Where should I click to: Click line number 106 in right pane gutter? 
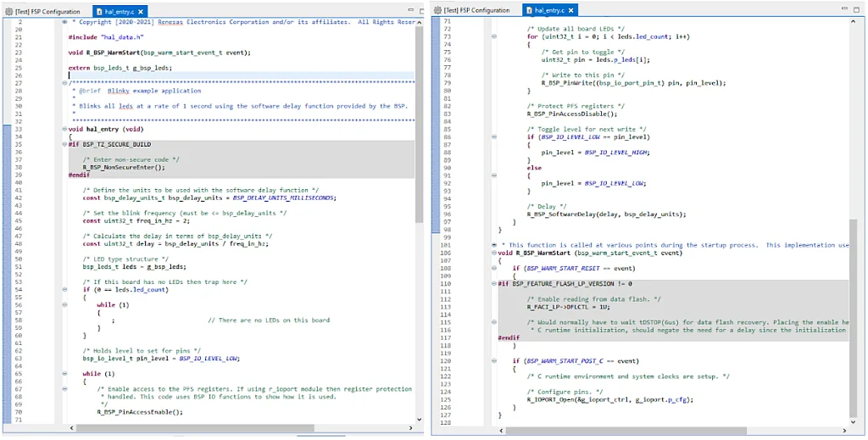click(444, 253)
